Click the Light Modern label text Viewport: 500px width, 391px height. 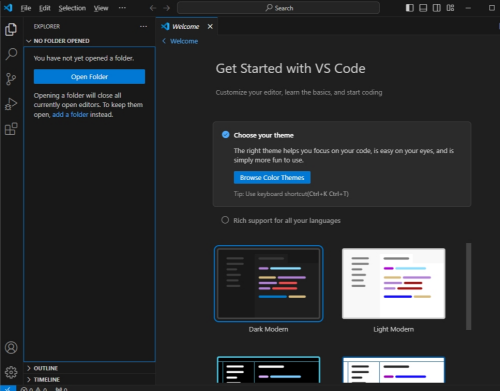(394, 329)
